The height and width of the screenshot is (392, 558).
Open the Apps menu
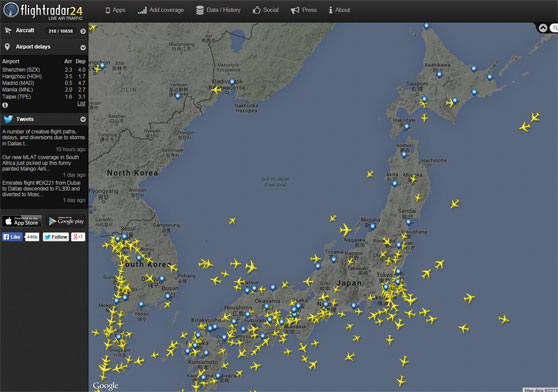[x=115, y=10]
